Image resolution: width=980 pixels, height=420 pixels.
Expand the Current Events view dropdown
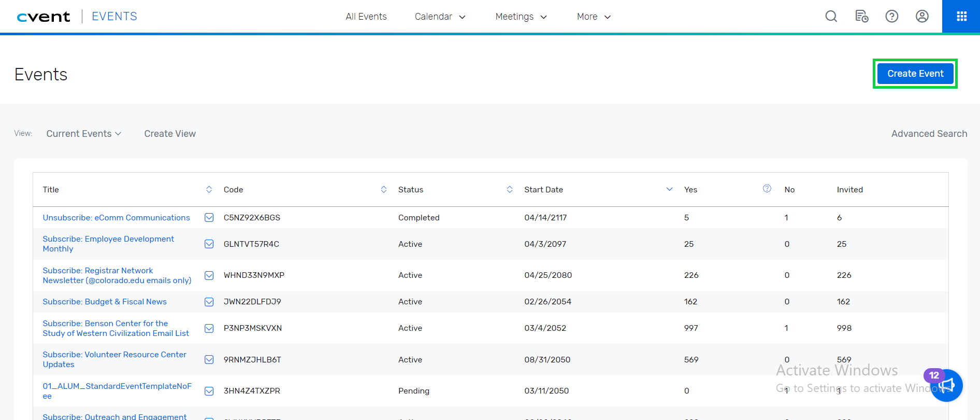[x=84, y=134]
